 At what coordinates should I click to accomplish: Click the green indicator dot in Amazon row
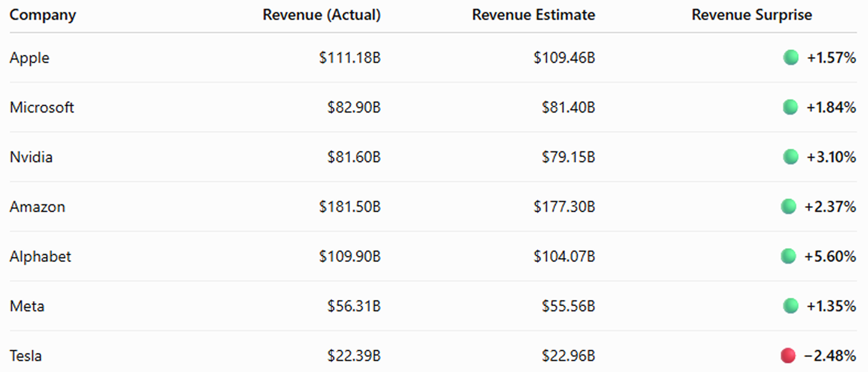coord(788,206)
